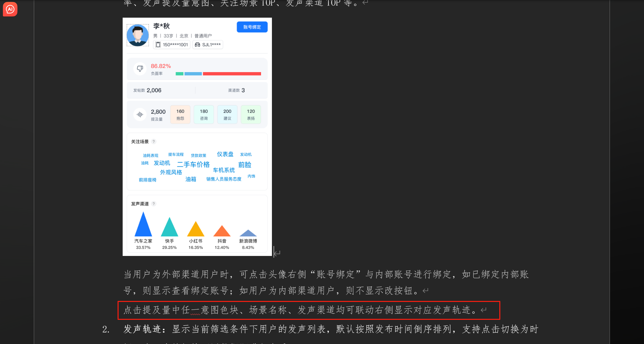Click the orange 抖音 channel triangle

(222, 232)
